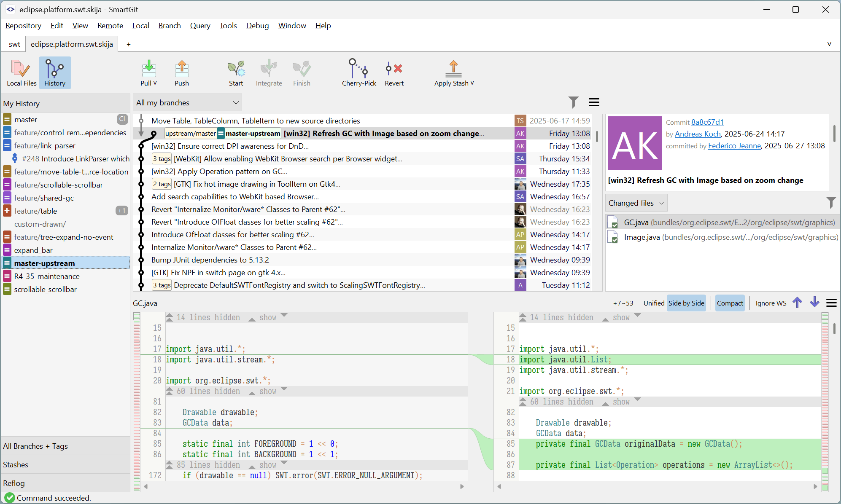This screenshot has height=504, width=841.
Task: Expand the Pull options arrow
Action: tap(155, 83)
